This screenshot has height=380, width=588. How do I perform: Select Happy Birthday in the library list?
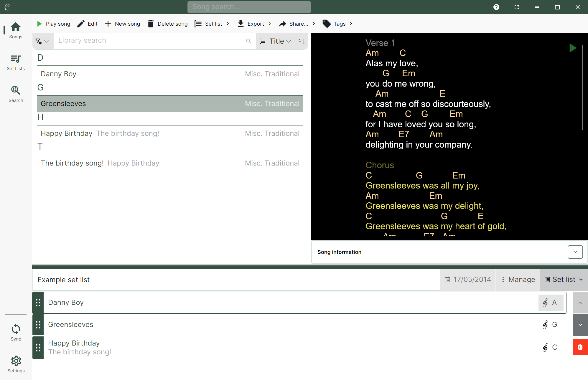click(170, 133)
